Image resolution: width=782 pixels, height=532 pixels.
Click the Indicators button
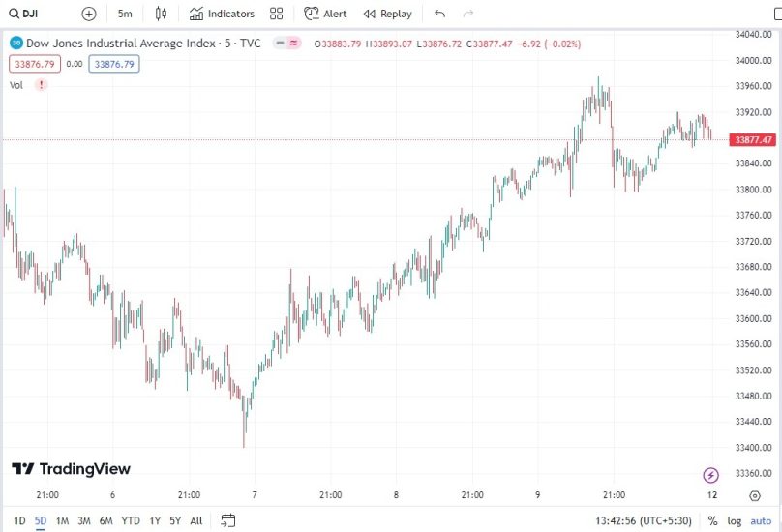tap(222, 14)
